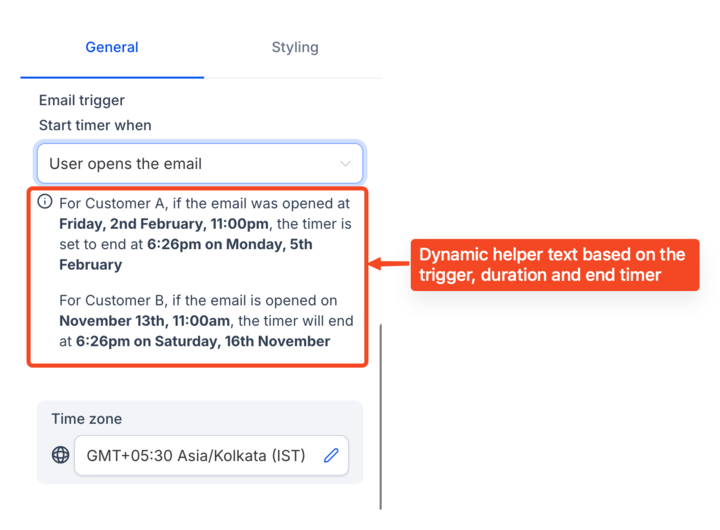This screenshot has height=530, width=720.
Task: Expand the 'User opens the email' dropdown
Action: 200,164
